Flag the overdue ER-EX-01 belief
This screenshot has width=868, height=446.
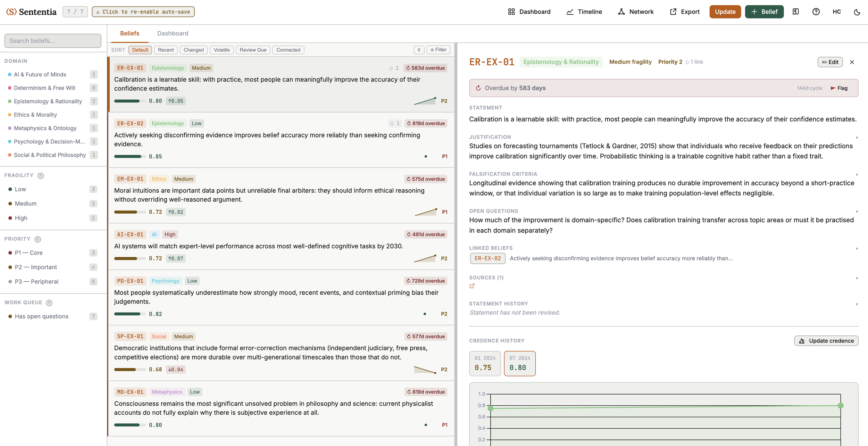839,88
